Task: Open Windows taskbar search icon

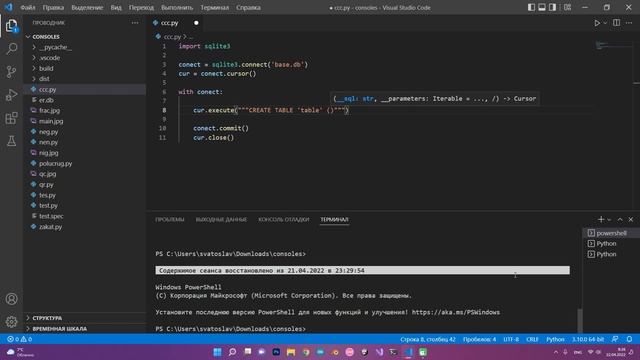Action: 232,352
